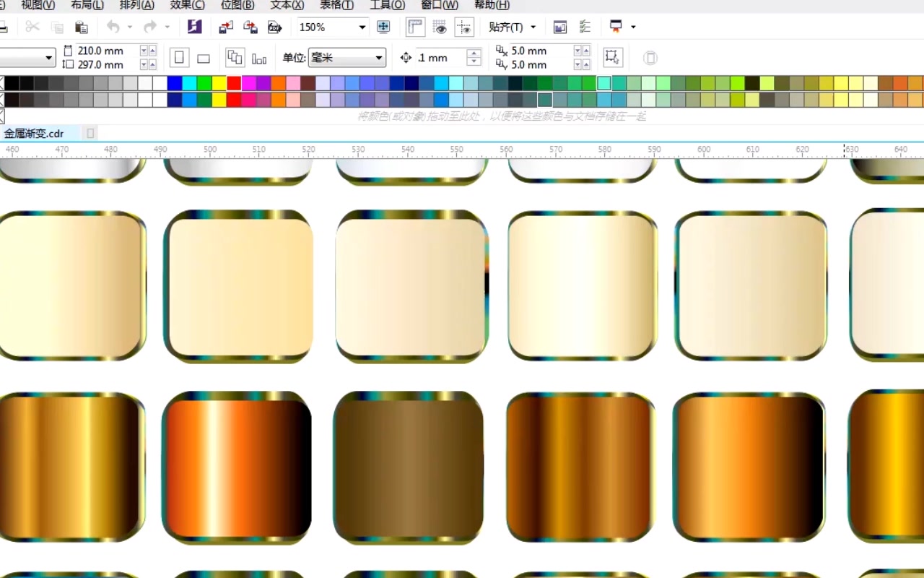Increase duplicate x distance 5.0 mm
Screen dimensions: 924x578
[585, 51]
